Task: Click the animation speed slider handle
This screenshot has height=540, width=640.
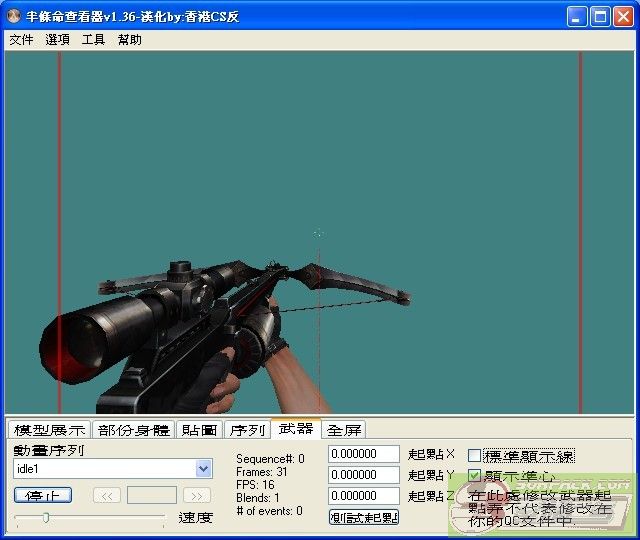Action: click(x=46, y=517)
